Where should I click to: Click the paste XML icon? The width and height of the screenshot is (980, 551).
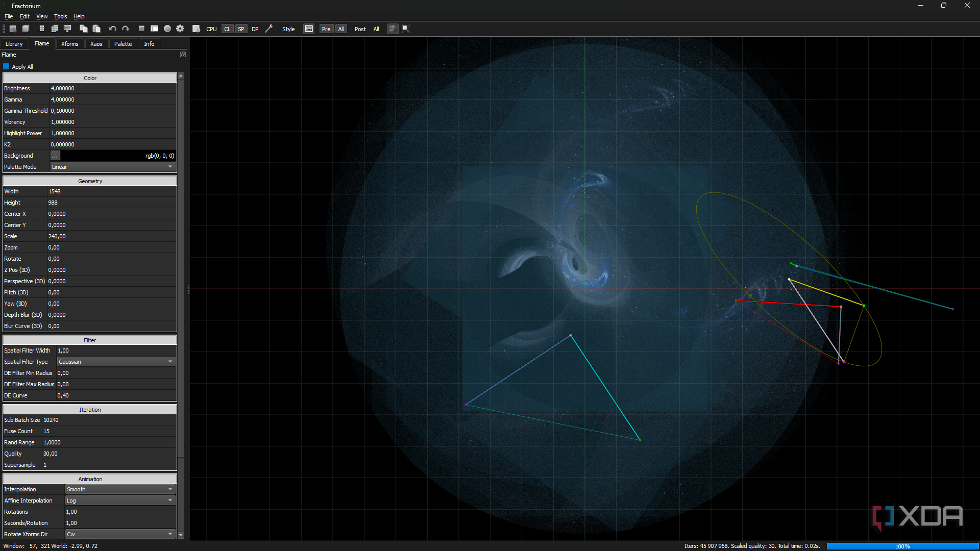[x=96, y=29]
